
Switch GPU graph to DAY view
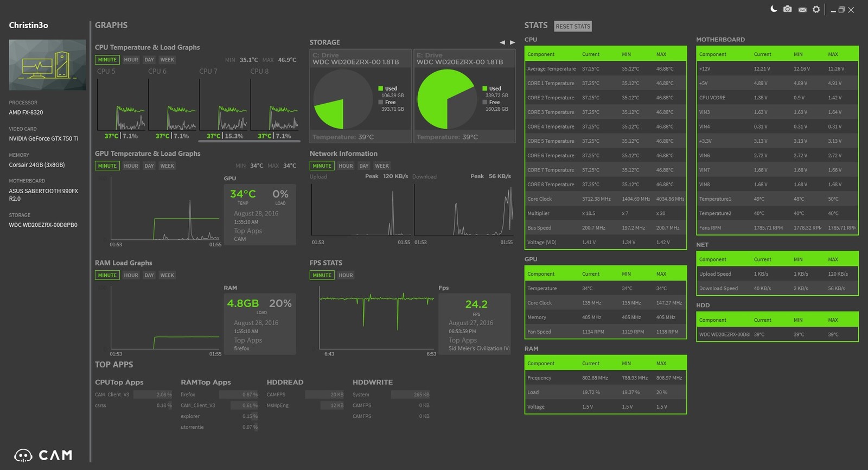pyautogui.click(x=149, y=166)
